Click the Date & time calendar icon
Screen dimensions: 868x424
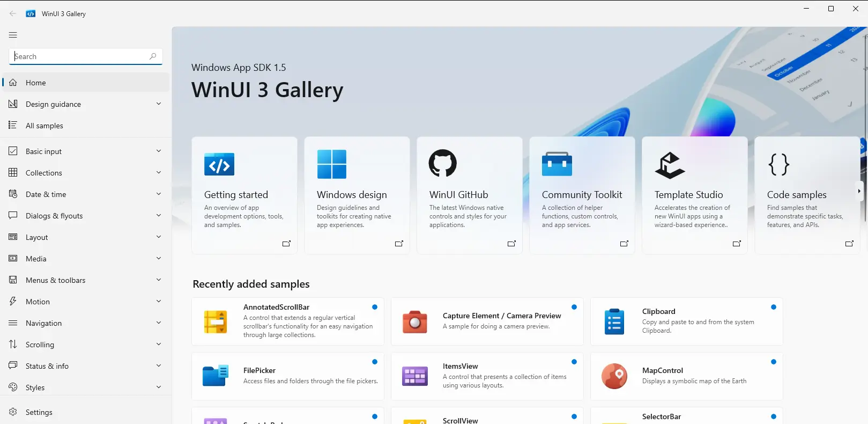tap(13, 194)
